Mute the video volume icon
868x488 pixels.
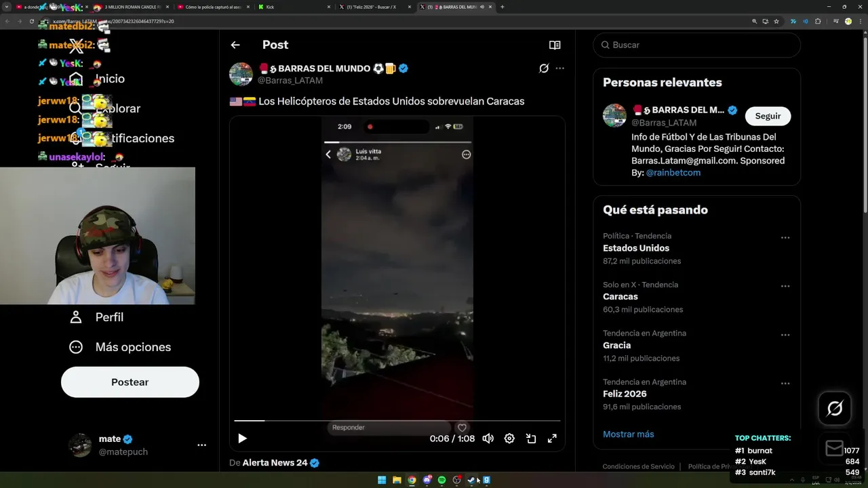point(488,439)
